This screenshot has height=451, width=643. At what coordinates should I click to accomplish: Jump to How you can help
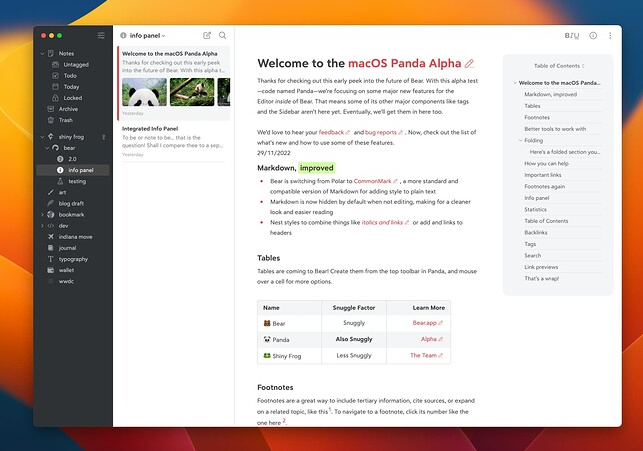546,163
